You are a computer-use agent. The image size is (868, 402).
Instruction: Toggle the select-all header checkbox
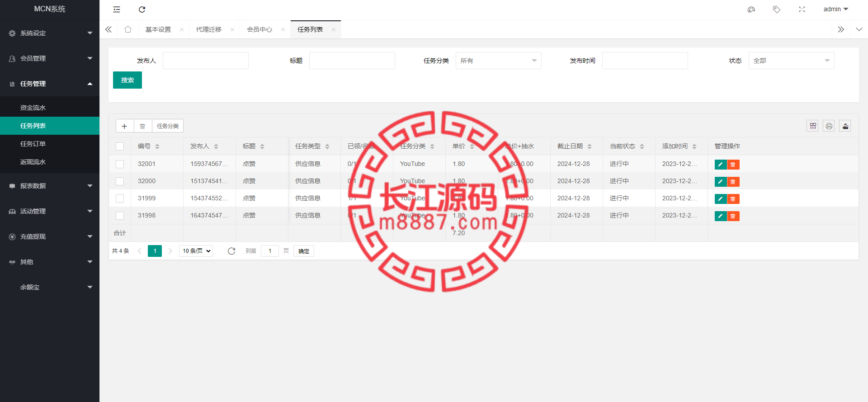[x=120, y=147]
